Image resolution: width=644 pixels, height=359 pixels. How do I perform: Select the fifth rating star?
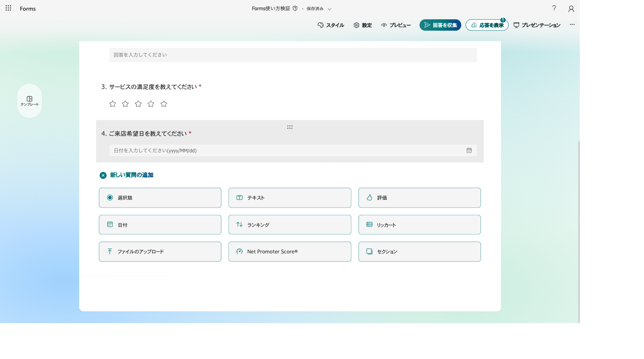click(x=164, y=104)
